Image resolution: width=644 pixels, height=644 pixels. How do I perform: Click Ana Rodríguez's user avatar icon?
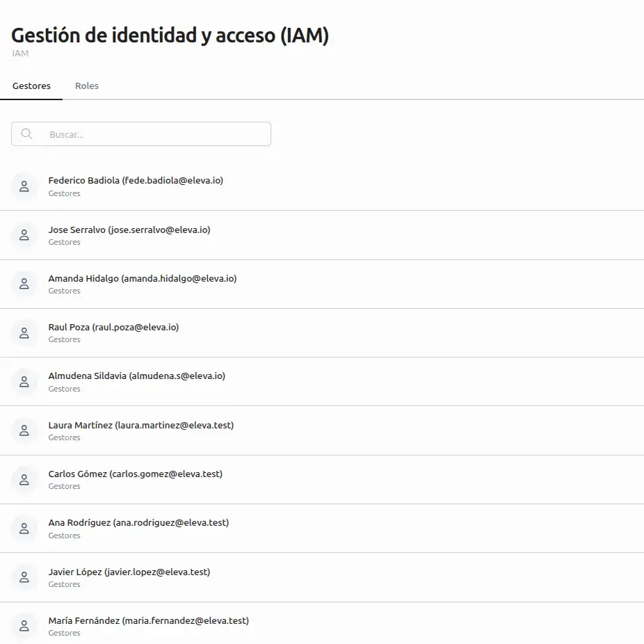24,529
